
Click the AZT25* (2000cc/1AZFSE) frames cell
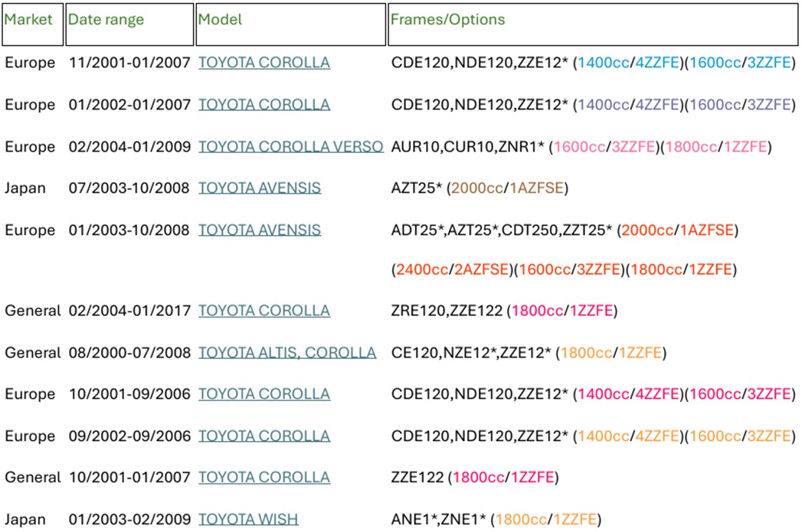coord(480,188)
